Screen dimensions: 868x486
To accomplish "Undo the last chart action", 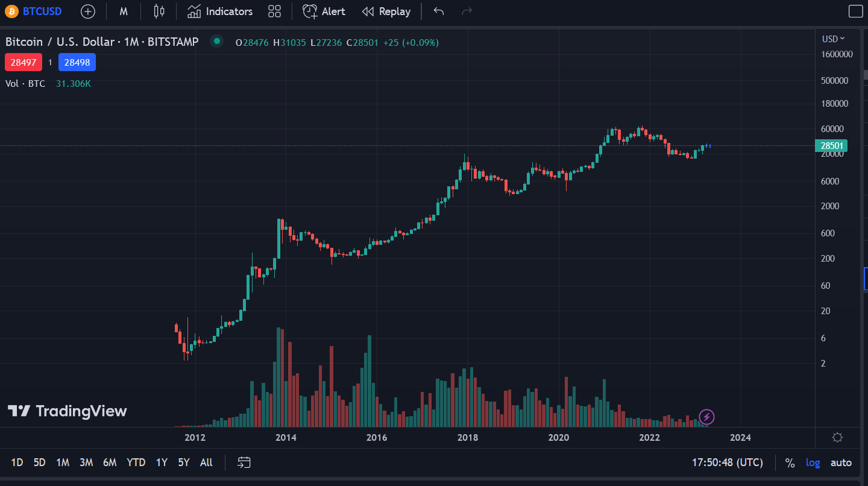I will click(x=439, y=11).
